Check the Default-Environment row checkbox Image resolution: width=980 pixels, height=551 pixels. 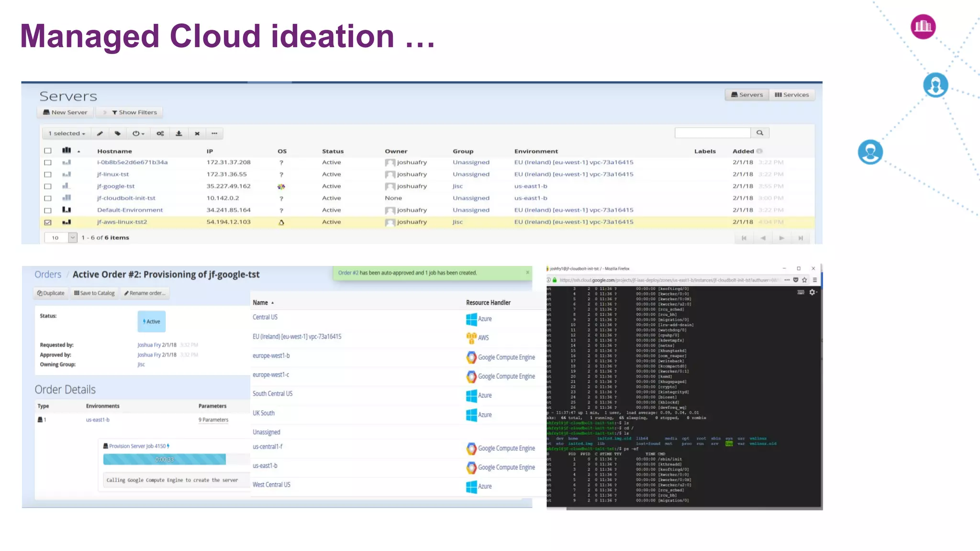click(x=48, y=210)
